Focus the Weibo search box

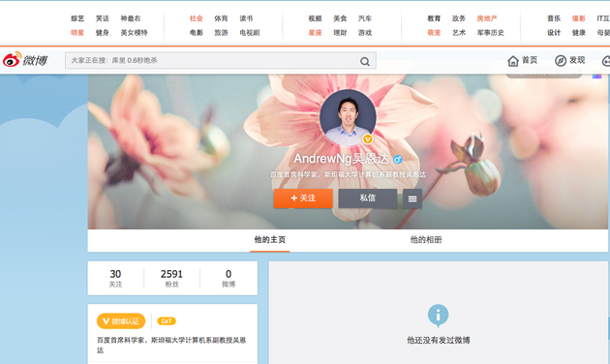[x=221, y=61]
